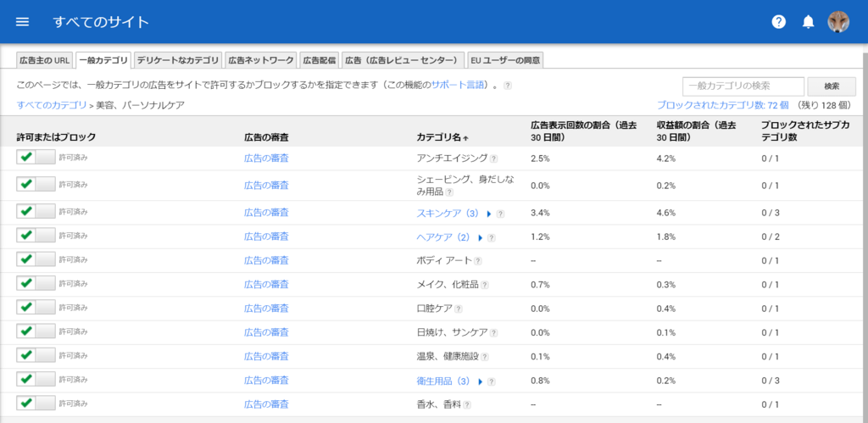Viewport: 868px width, 423px height.
Task: Open 広告の審査 for ボディ アート row
Action: 266,260
